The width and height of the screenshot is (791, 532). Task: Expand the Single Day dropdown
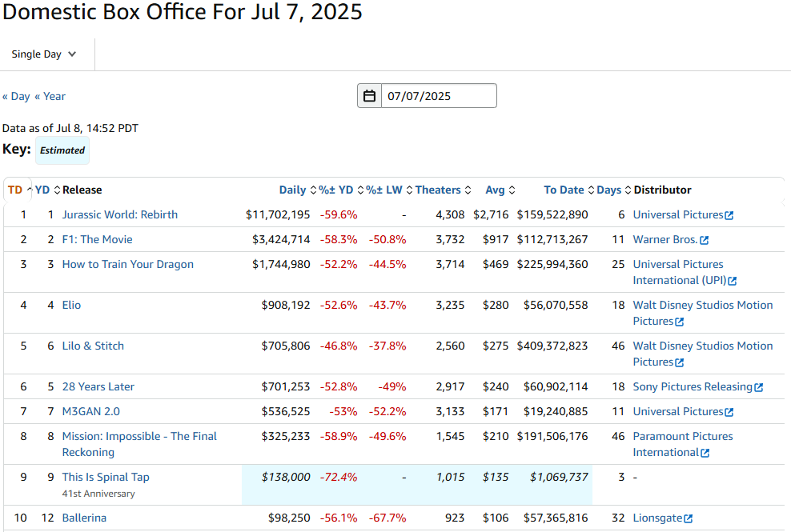pos(44,54)
